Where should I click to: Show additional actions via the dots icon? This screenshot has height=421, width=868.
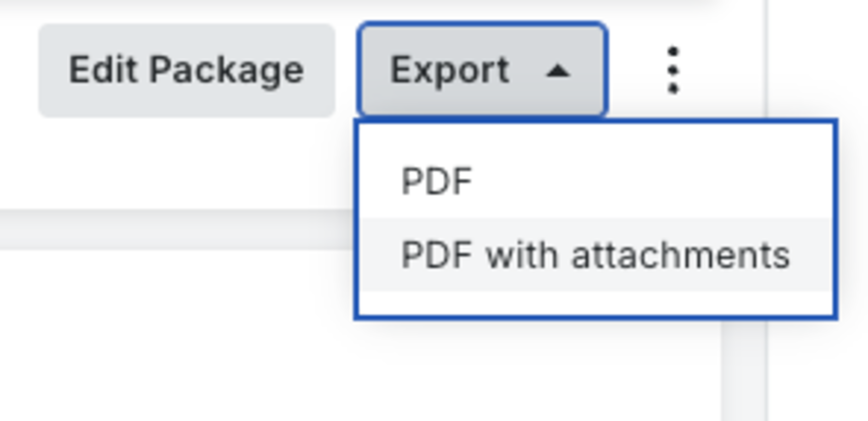tap(673, 70)
